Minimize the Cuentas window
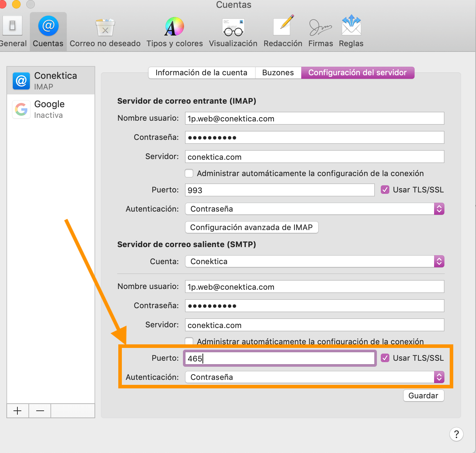Viewport: 476px width, 453px height. (16, 4)
